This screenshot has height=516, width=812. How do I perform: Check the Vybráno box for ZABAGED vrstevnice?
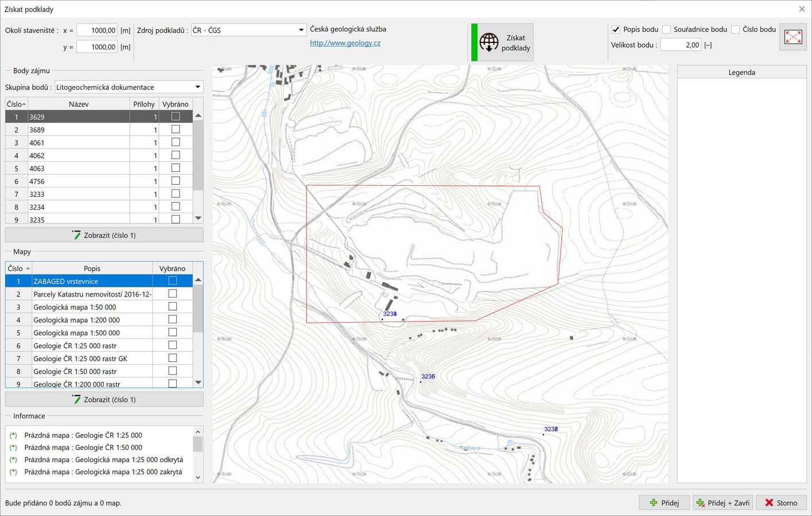[172, 281]
